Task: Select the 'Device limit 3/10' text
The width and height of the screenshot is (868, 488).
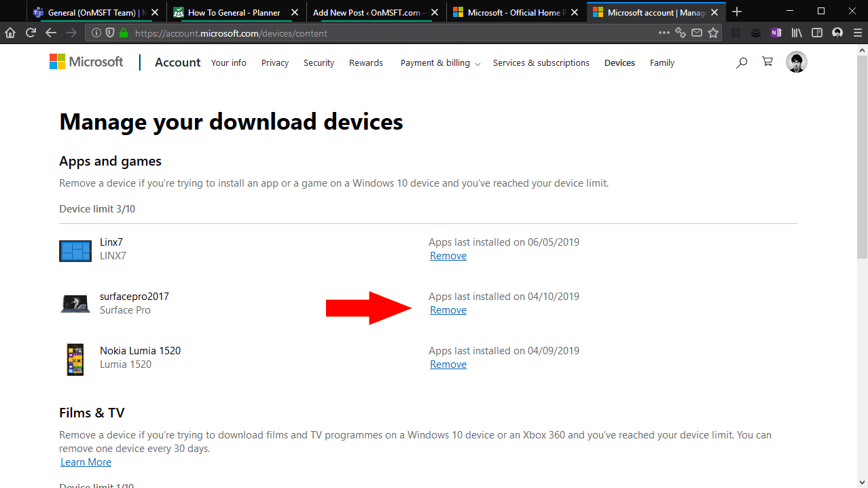Action: (x=97, y=209)
